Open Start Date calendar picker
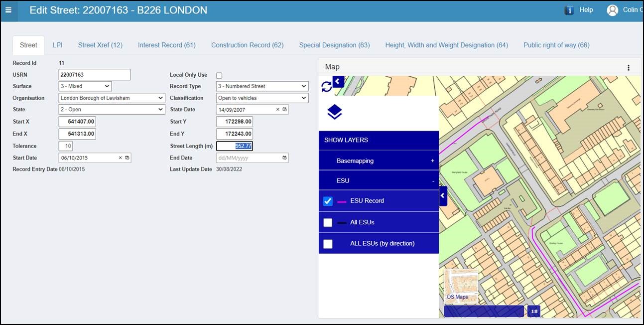Viewport: 644px width, 325px height. 127,158
